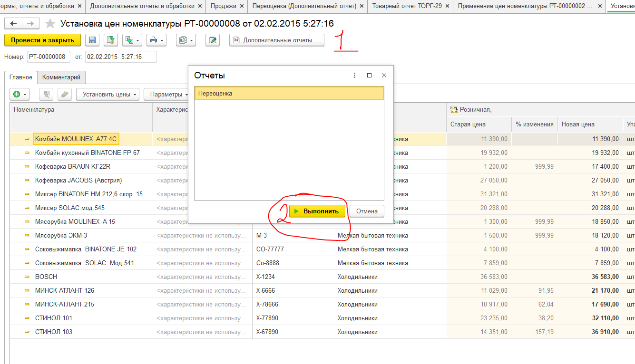Open the Отчеты dialog more-options dots
Image resolution: width=635 pixels, height=364 pixels.
click(354, 75)
